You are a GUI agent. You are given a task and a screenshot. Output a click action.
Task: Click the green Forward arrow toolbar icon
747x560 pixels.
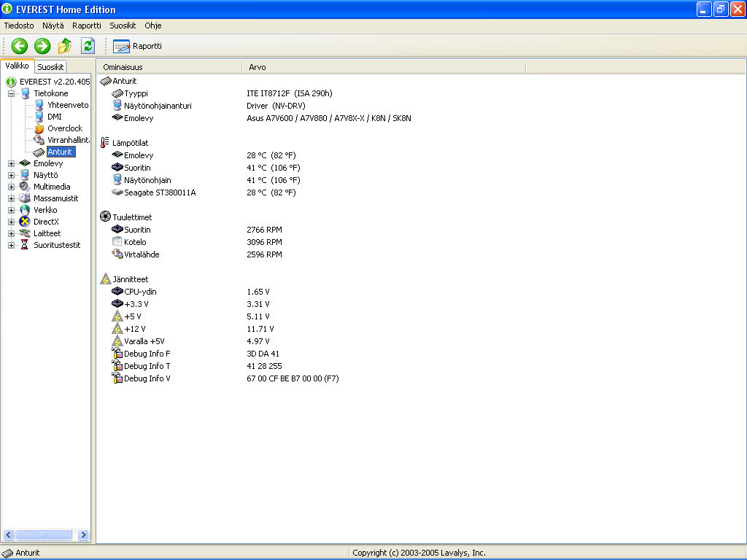coord(42,46)
